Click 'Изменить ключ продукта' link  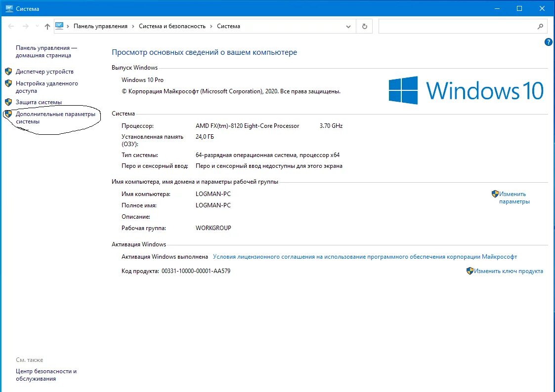508,271
